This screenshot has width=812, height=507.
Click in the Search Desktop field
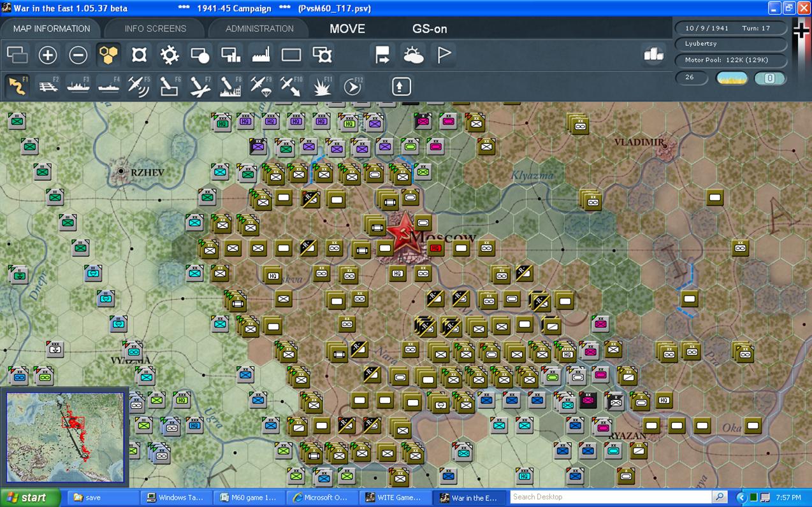[x=611, y=497]
